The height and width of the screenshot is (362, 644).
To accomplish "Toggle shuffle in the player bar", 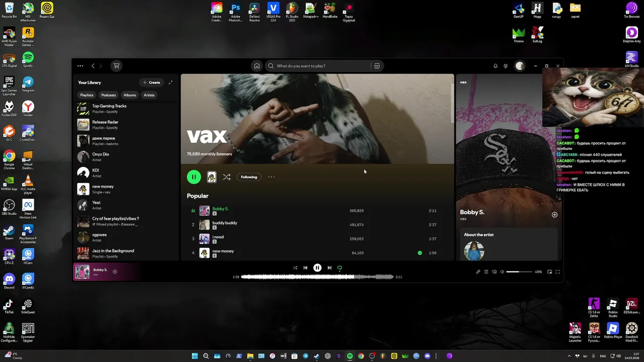I will tap(295, 268).
